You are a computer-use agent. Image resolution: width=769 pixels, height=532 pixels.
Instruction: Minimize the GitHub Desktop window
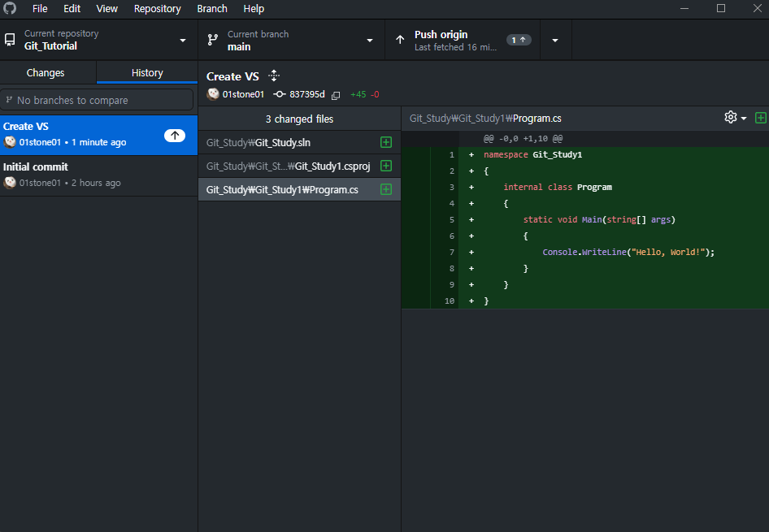684,8
